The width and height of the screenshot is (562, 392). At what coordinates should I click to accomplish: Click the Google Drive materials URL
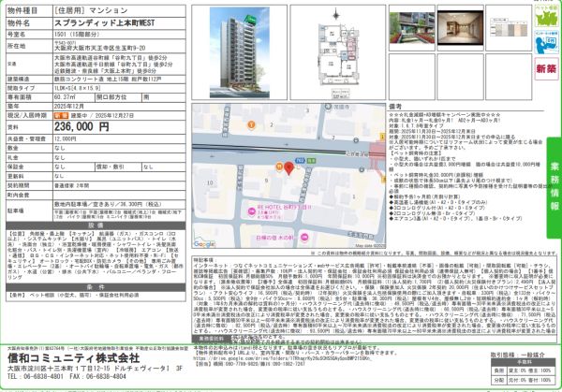(283, 358)
